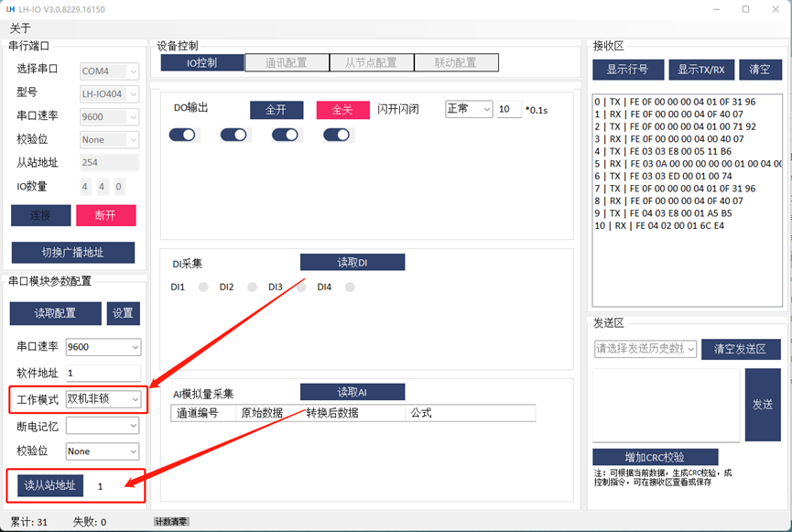Viewport: 792px width, 532px height.
Task: Click the LH app logo icon
Action: (12, 9)
